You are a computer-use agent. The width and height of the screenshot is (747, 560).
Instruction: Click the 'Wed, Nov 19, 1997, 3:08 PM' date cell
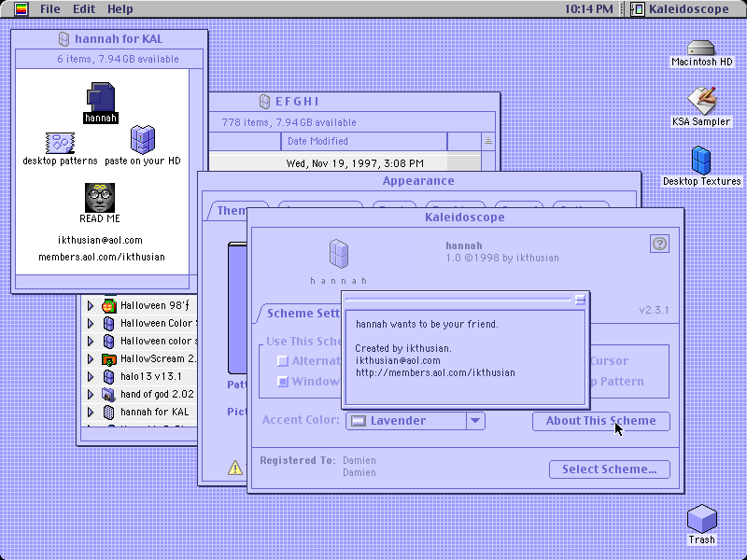[x=355, y=164]
